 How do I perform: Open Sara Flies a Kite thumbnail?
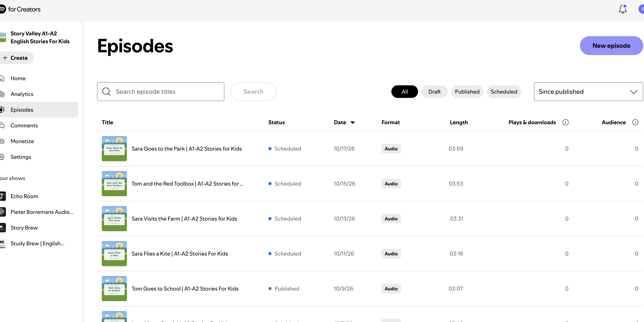point(114,254)
